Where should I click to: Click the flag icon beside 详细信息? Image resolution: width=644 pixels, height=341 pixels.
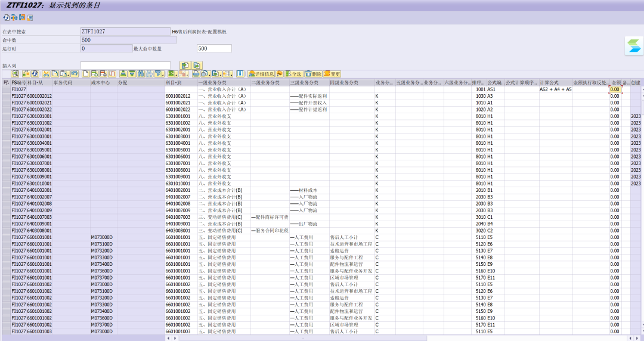click(x=279, y=74)
